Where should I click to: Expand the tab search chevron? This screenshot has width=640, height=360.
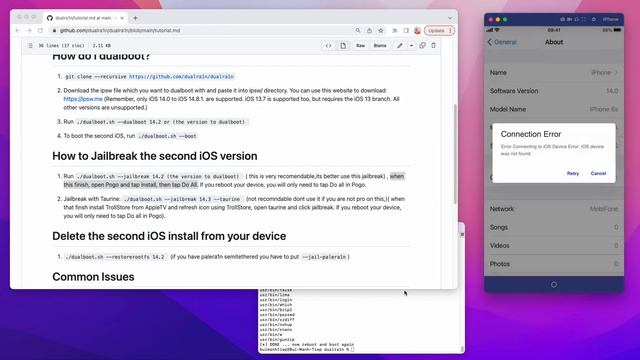[450, 18]
